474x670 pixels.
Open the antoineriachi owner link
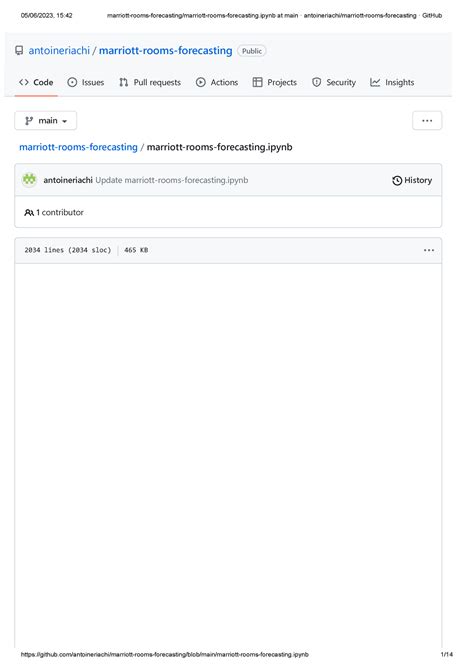click(59, 50)
